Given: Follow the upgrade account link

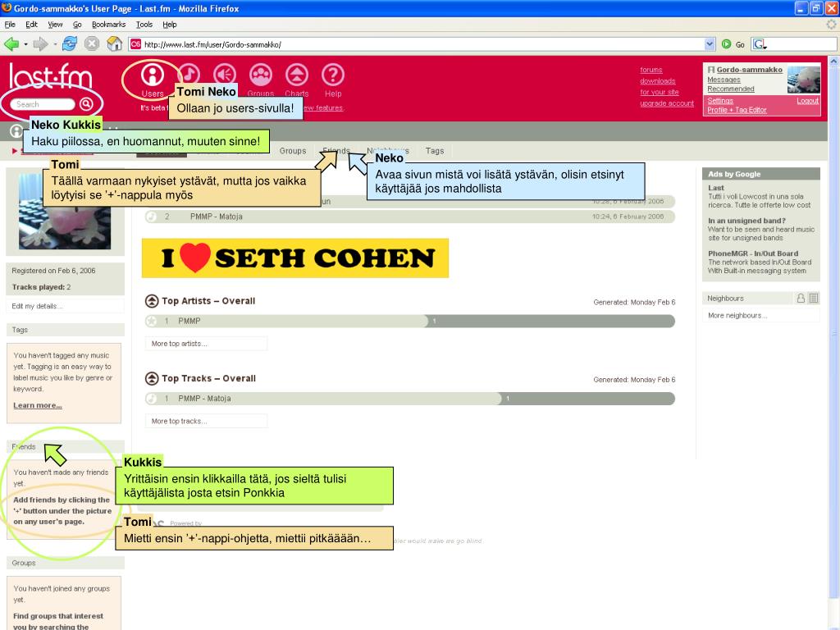Looking at the screenshot, I should click(666, 103).
